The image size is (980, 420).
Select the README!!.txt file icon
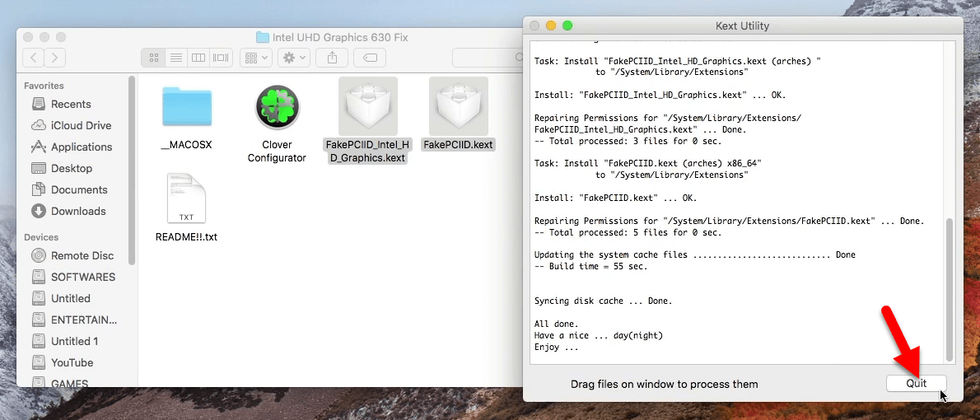point(186,198)
